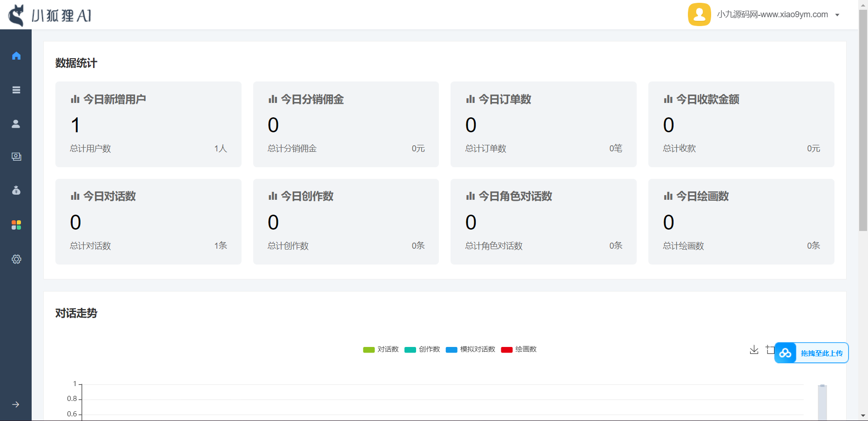This screenshot has height=421, width=868.
Task: Click 总计绘画数 label
Action: tap(683, 246)
